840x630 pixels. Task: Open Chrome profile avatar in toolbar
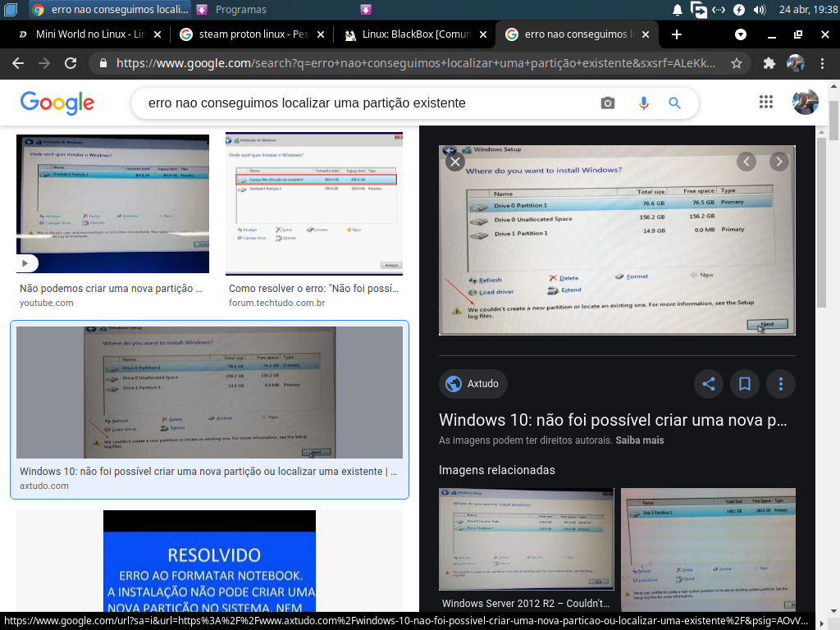[796, 63]
